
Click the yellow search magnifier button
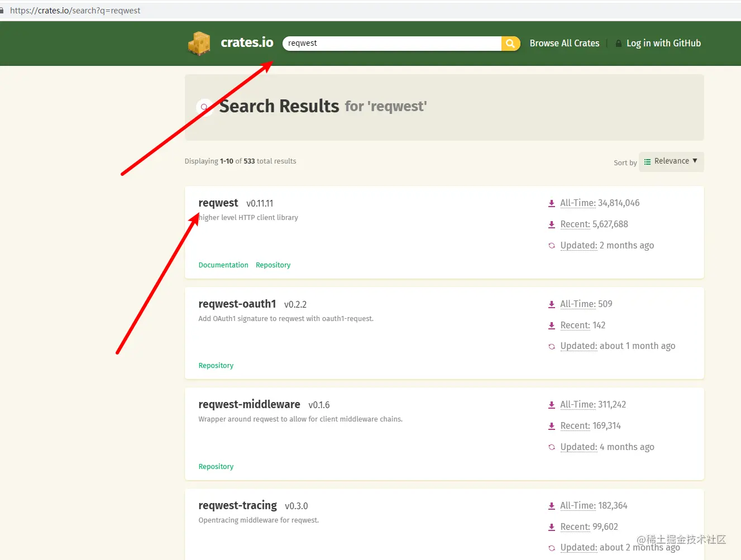point(510,44)
